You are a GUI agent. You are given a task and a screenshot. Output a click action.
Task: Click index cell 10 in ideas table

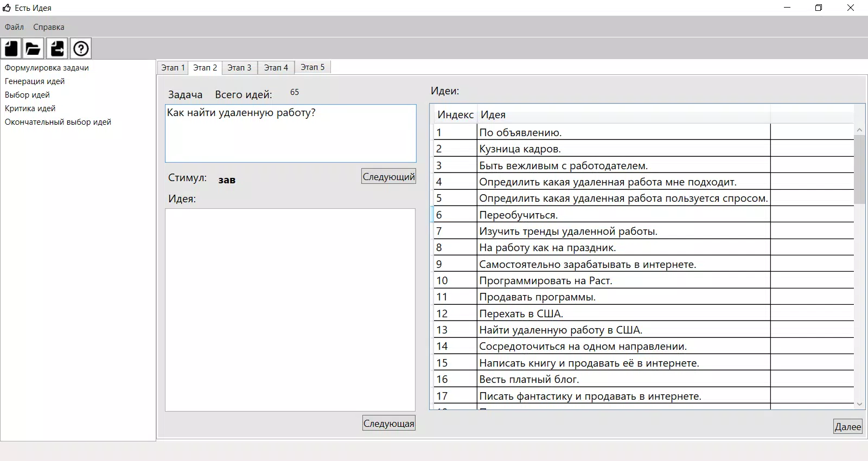[455, 280]
